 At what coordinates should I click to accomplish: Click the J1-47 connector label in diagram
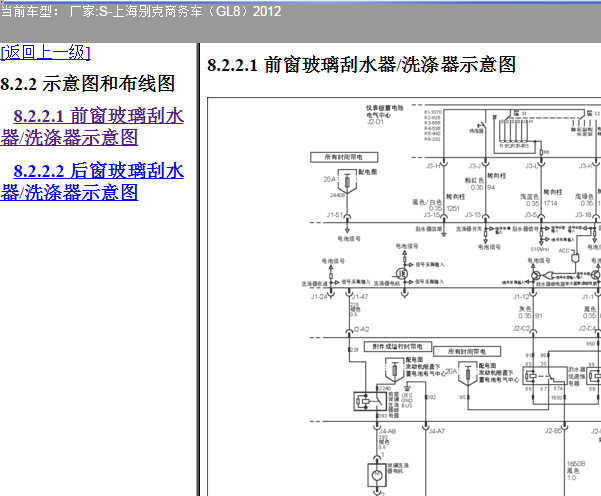360,296
